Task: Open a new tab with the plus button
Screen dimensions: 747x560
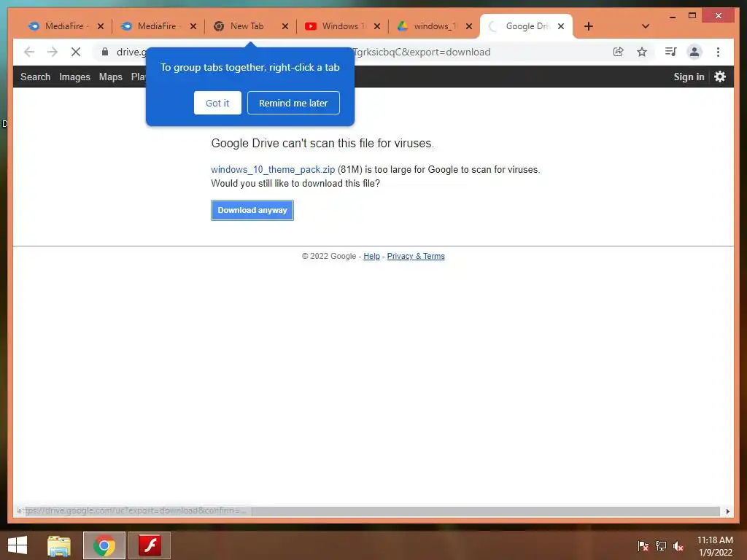Action: click(589, 26)
